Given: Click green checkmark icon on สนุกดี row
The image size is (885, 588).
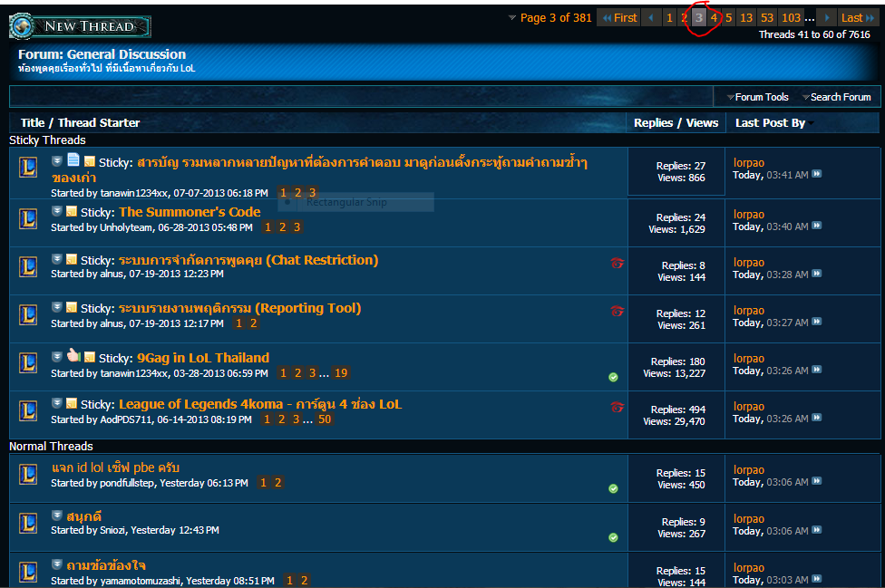Looking at the screenshot, I should click(614, 538).
